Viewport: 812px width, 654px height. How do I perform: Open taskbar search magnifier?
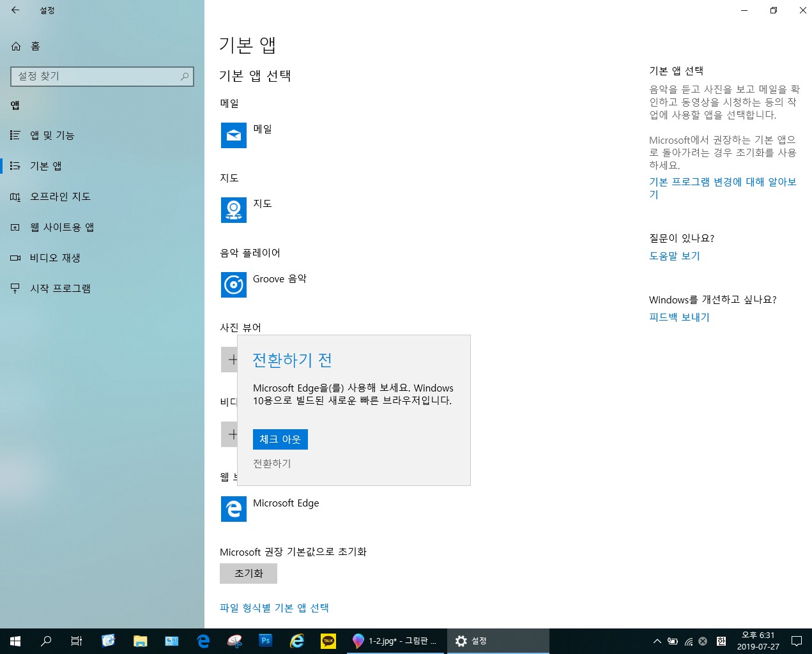point(46,641)
